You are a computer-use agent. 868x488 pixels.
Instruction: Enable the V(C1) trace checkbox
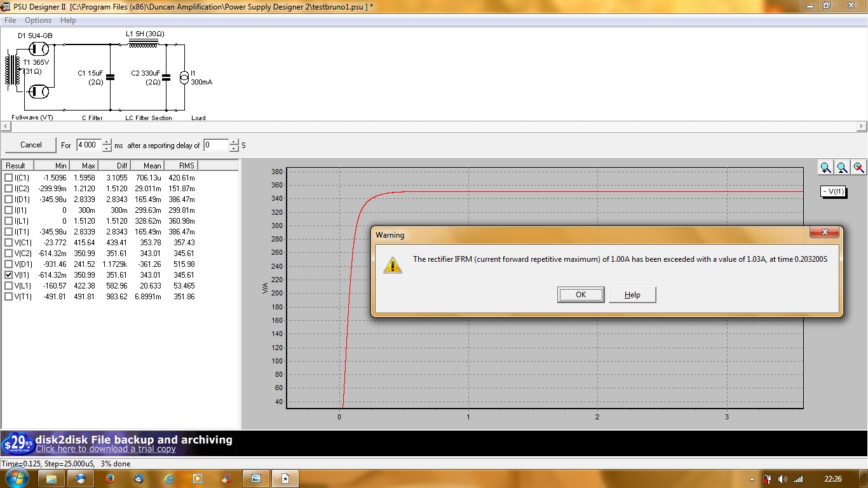8,243
